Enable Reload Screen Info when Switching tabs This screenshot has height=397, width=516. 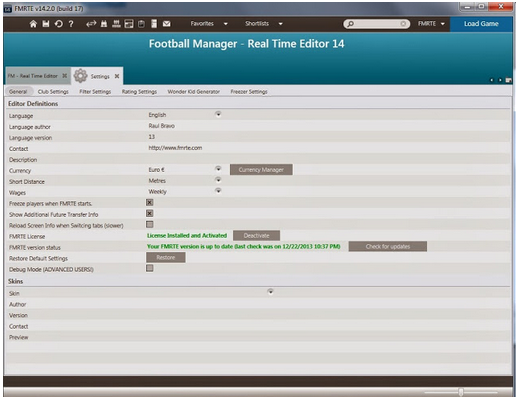tap(150, 224)
